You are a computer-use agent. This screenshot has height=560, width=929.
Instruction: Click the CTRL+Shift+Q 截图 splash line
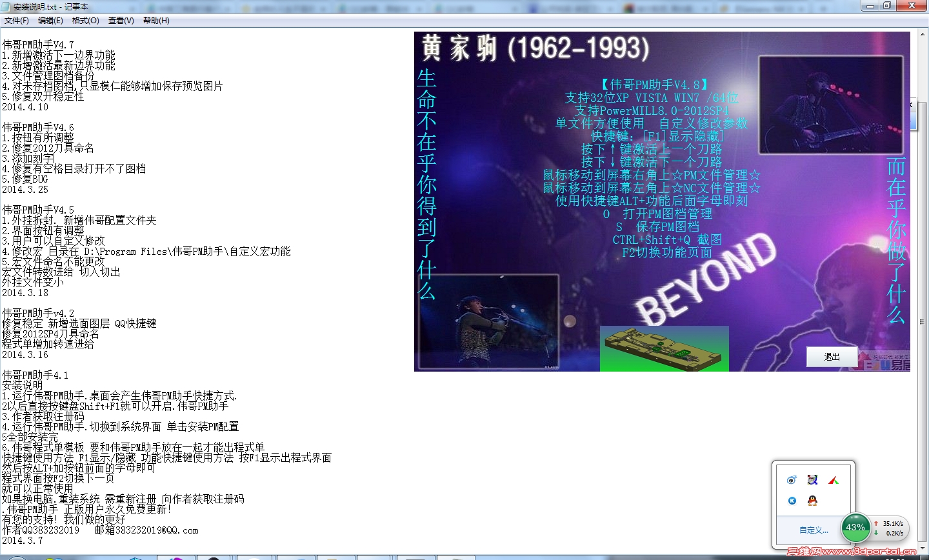click(667, 239)
